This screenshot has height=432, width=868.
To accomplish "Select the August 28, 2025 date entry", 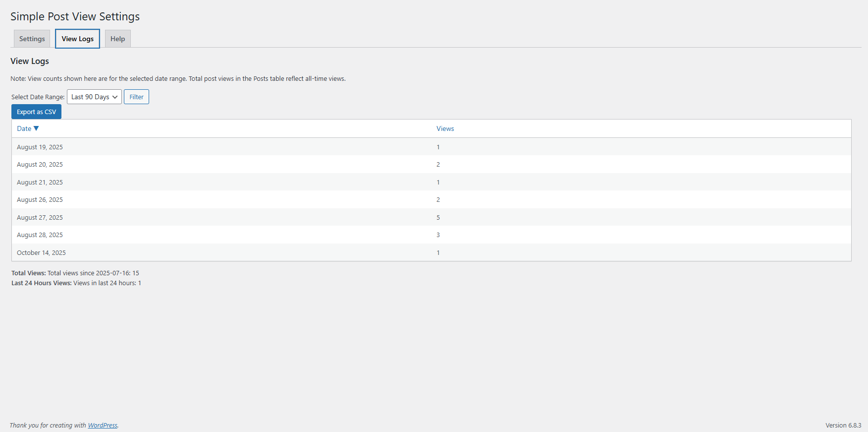I will pos(40,235).
